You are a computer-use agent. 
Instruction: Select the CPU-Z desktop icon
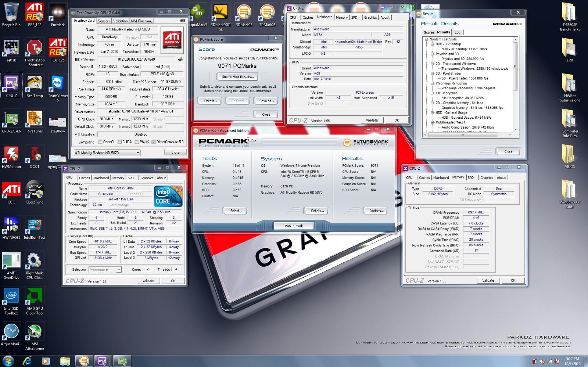[11, 86]
